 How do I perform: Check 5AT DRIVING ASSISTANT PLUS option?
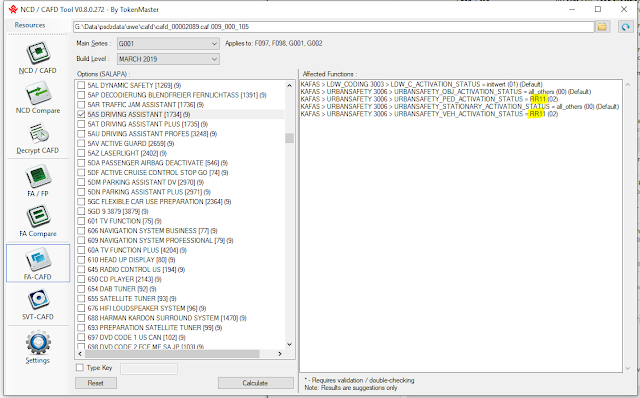81,124
